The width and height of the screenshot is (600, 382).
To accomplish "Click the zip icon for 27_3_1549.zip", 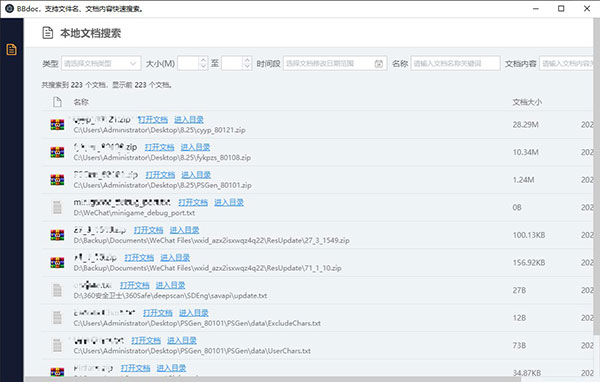I will [x=57, y=235].
